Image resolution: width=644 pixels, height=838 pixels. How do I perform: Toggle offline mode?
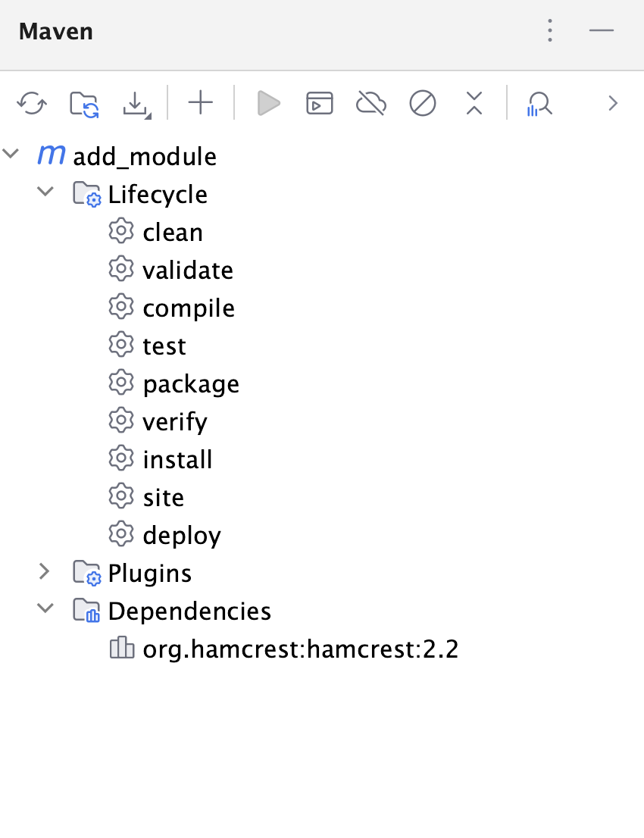pyautogui.click(x=370, y=104)
